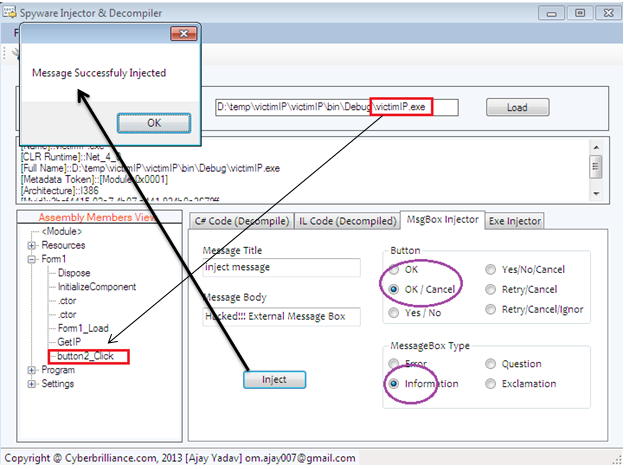Switch to the C# Code (Decompile) tab
Screen dimensions: 624x469
(x=240, y=220)
